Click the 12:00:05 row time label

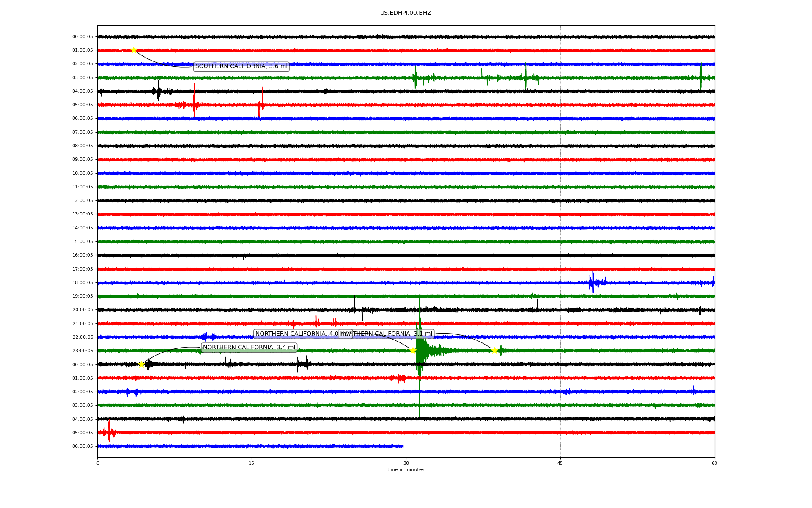82,201
